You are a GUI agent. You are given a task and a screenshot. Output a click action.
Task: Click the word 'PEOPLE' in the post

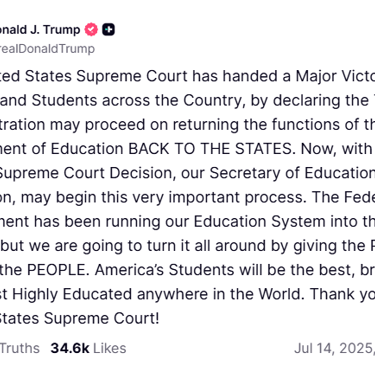pos(58,270)
